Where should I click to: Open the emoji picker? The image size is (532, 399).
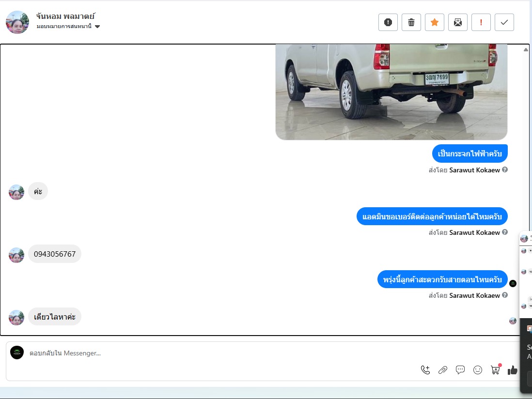[x=478, y=370]
